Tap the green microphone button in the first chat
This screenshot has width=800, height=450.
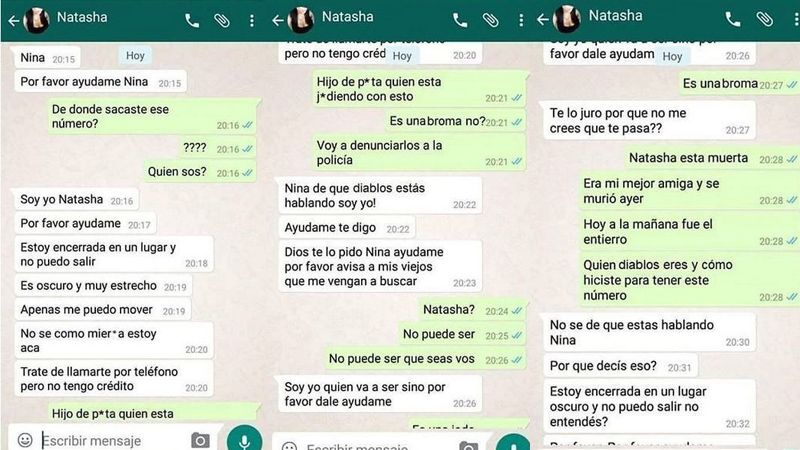point(245,438)
